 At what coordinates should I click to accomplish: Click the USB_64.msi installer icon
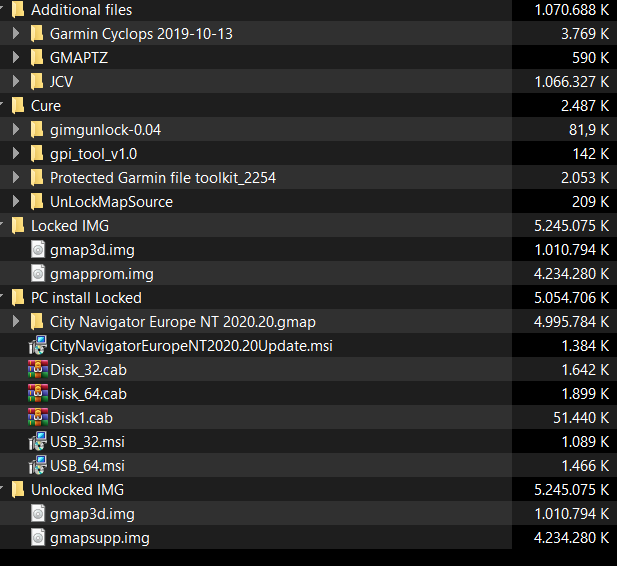[38, 465]
